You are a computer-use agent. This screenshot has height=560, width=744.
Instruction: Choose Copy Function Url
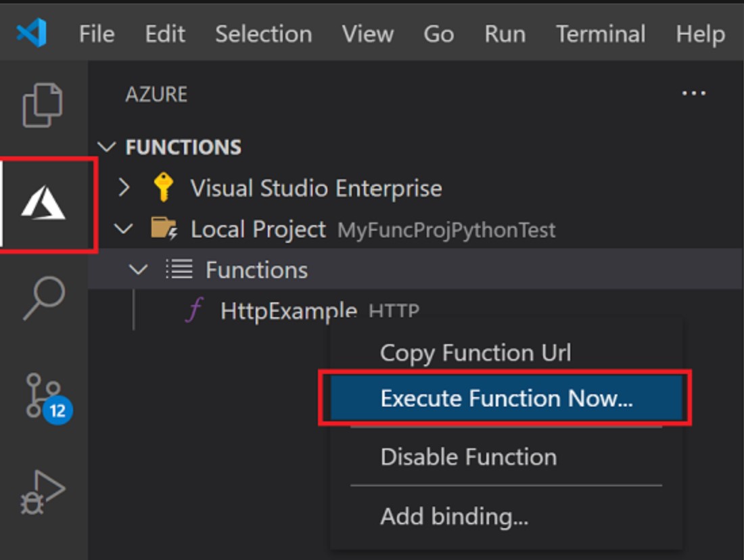pos(506,352)
